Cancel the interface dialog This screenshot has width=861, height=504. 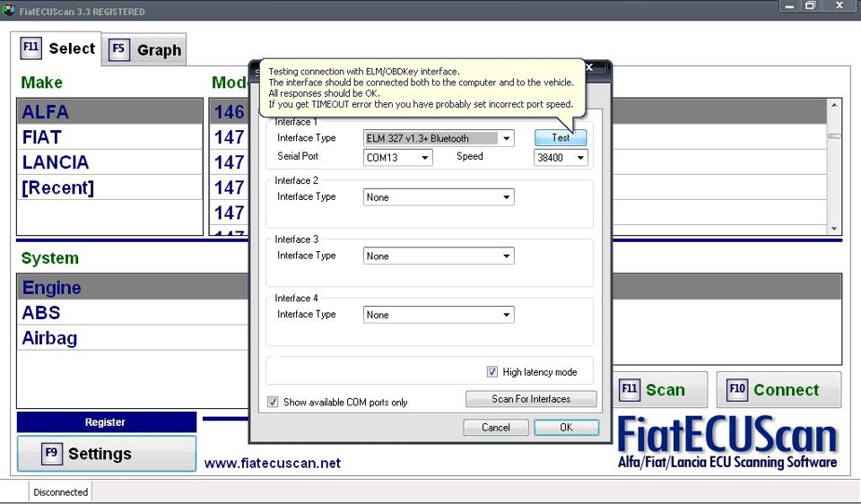[x=496, y=427]
